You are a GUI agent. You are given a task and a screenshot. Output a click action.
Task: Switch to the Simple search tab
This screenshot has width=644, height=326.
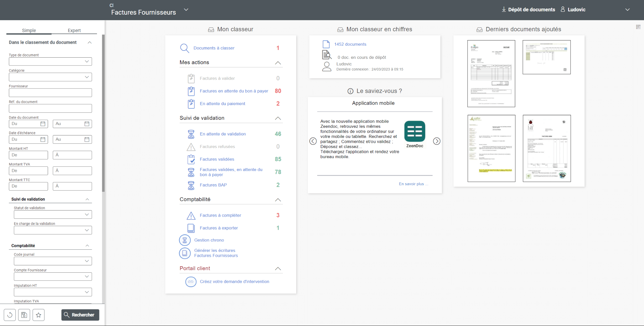click(29, 30)
